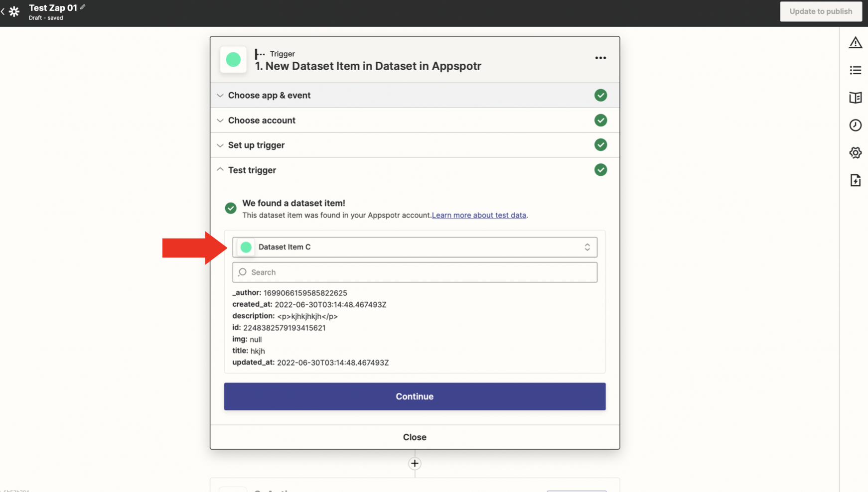Go back using the top-left arrow

(x=2, y=11)
